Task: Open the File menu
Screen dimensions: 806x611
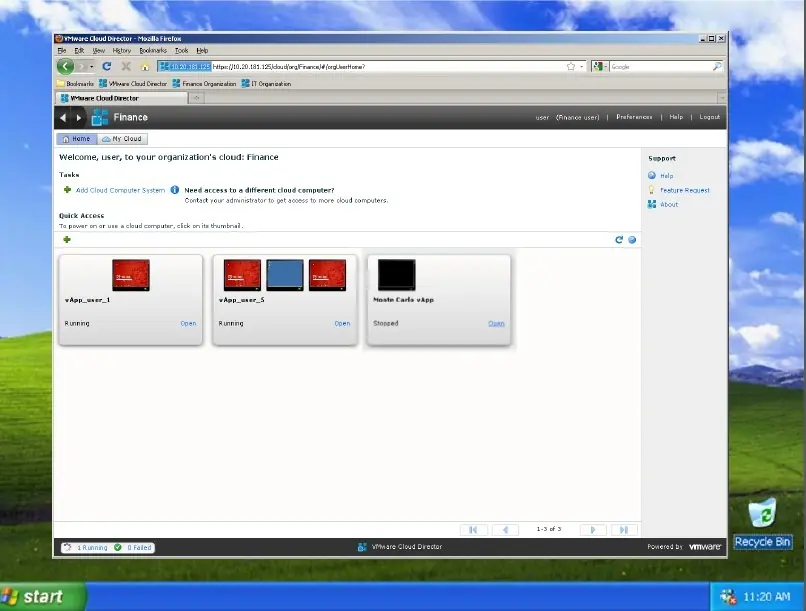Action: pyautogui.click(x=62, y=50)
